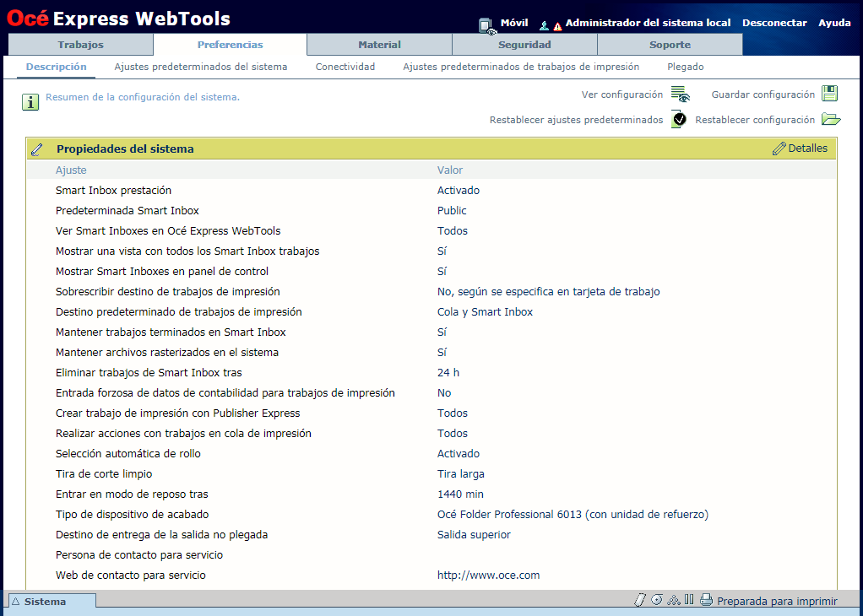863x616 pixels.
Task: Open the Material tab
Action: tap(379, 45)
